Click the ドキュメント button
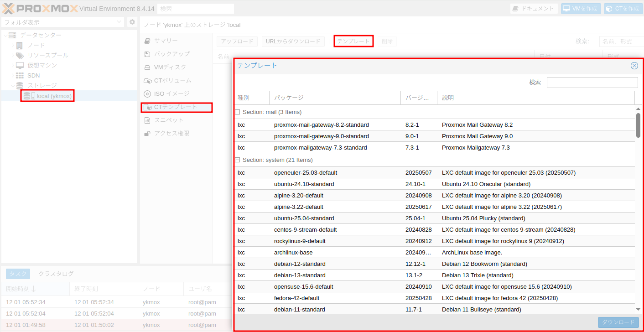The image size is (644, 332). (534, 9)
